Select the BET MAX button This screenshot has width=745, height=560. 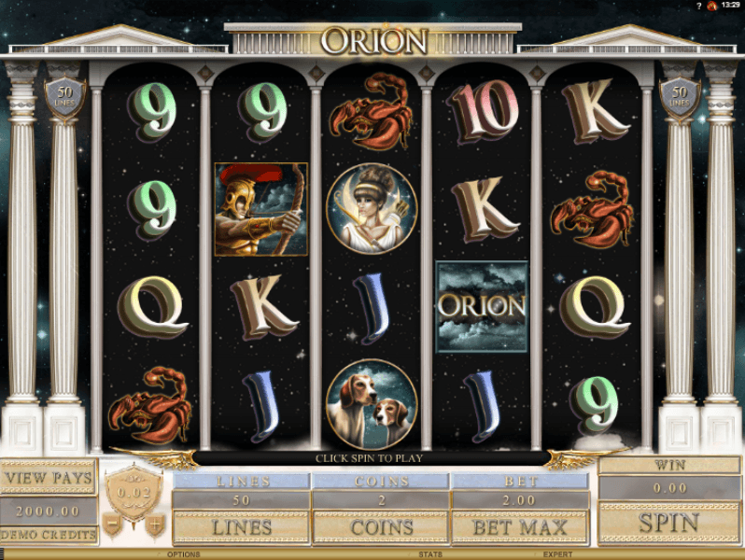pos(520,527)
